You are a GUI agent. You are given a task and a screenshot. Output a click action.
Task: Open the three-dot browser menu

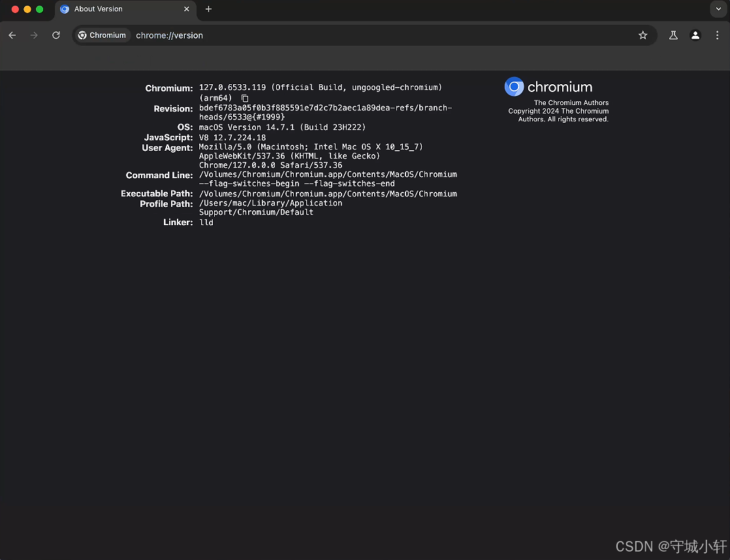pyautogui.click(x=718, y=35)
